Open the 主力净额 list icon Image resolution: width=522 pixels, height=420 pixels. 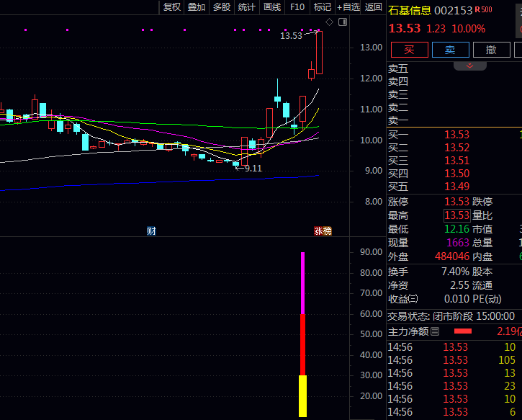coord(435,331)
